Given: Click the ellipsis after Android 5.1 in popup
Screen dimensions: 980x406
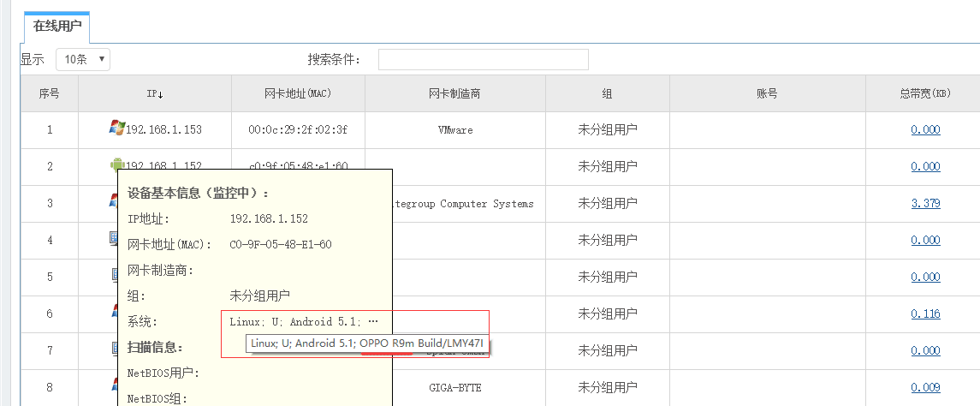Looking at the screenshot, I should click(372, 322).
